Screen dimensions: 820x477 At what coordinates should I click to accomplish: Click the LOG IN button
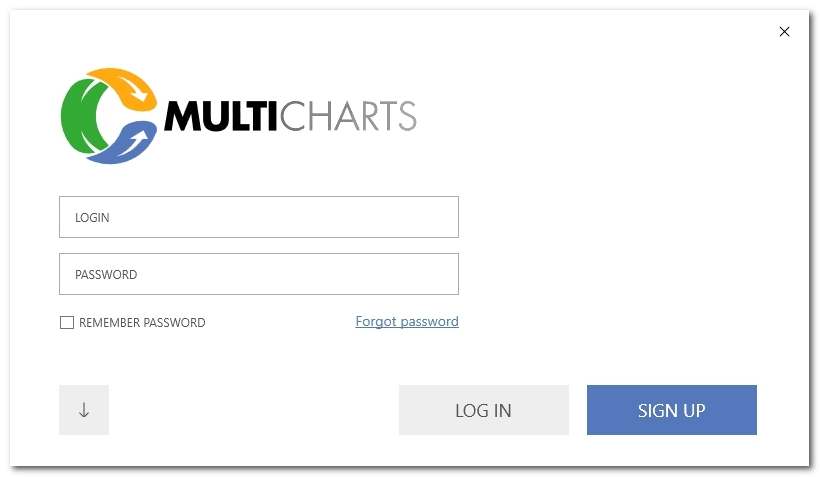(x=484, y=410)
